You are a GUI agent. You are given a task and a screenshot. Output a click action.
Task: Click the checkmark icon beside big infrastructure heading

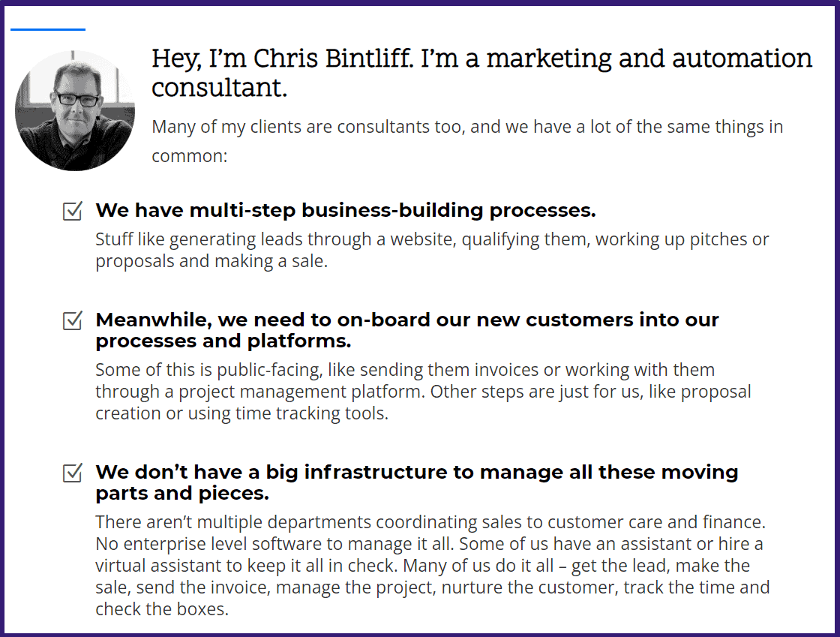[x=72, y=473]
